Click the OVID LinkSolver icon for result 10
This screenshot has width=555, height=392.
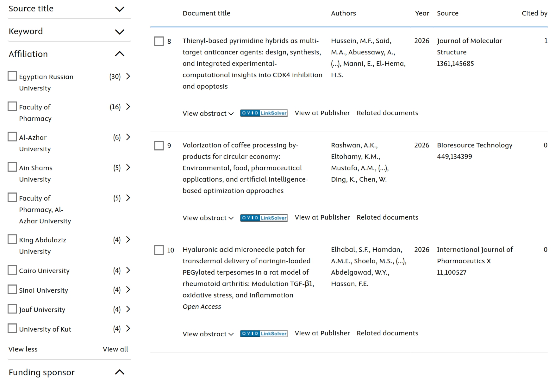coord(264,333)
